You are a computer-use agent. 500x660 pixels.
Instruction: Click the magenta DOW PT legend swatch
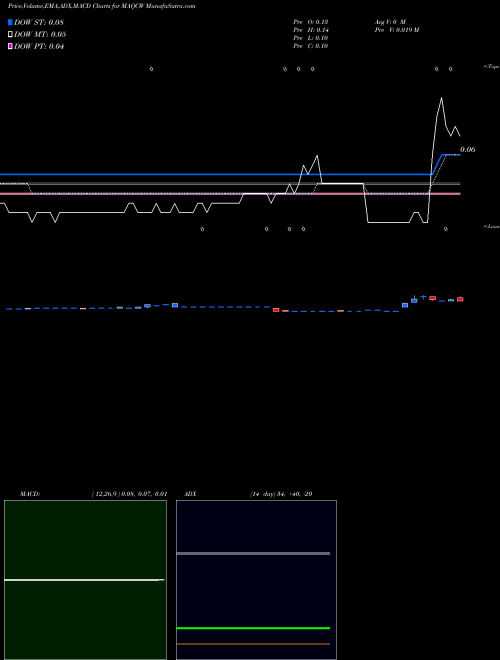[x=10, y=47]
